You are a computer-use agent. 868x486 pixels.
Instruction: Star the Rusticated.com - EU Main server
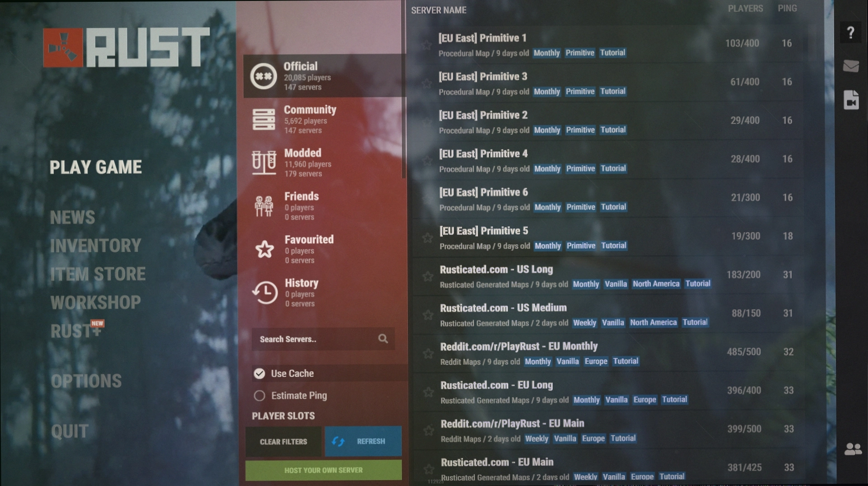pos(429,469)
